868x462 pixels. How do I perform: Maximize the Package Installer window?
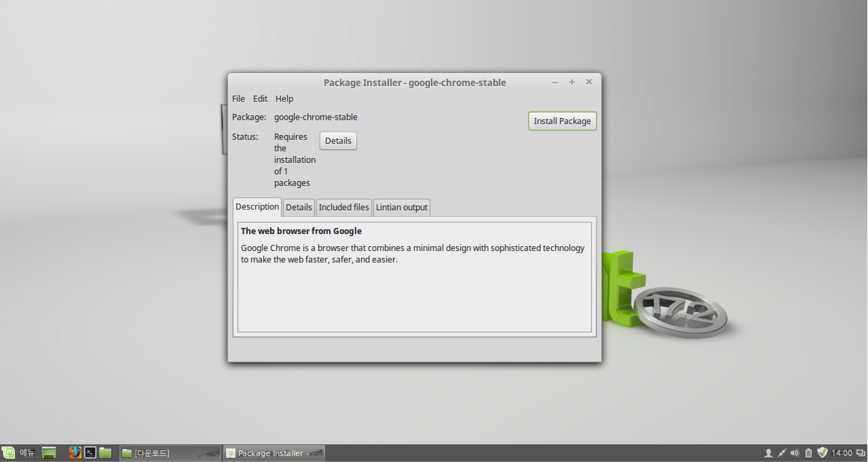click(572, 82)
